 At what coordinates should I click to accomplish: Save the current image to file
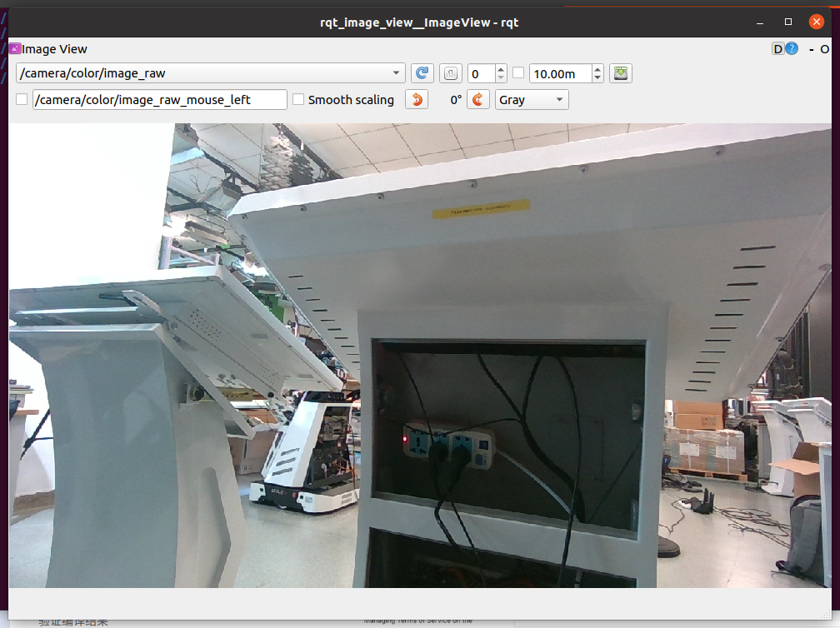tap(620, 73)
